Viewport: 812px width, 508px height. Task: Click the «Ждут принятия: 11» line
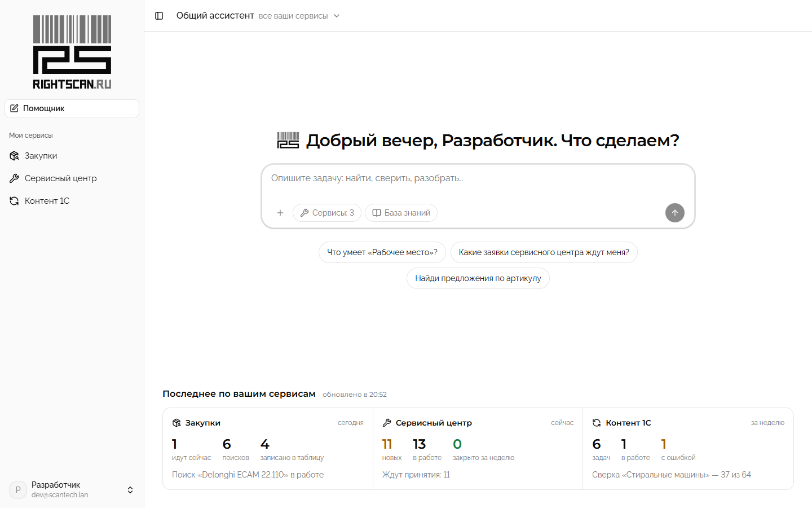pos(416,475)
